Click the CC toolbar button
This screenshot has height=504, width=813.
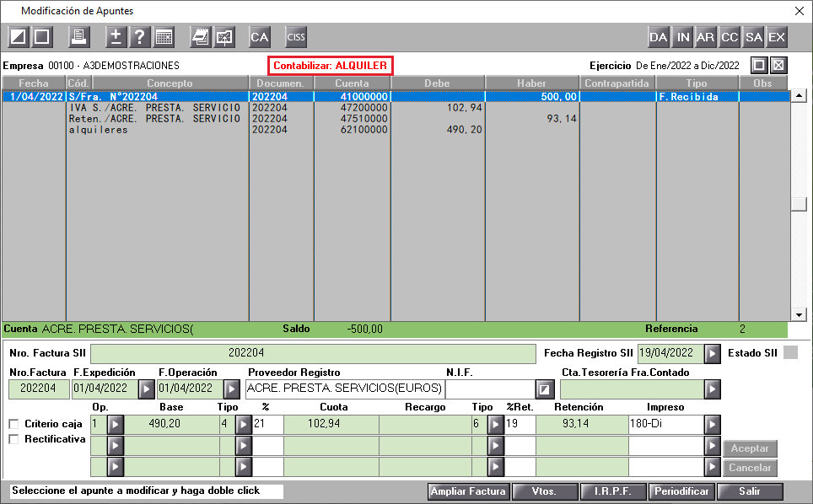pyautogui.click(x=729, y=37)
